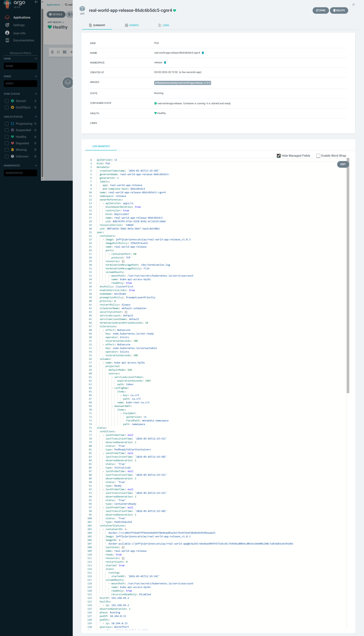
Task: Click the large Healthy heart under APP HEALTH
Action: pyautogui.click(x=50, y=27)
